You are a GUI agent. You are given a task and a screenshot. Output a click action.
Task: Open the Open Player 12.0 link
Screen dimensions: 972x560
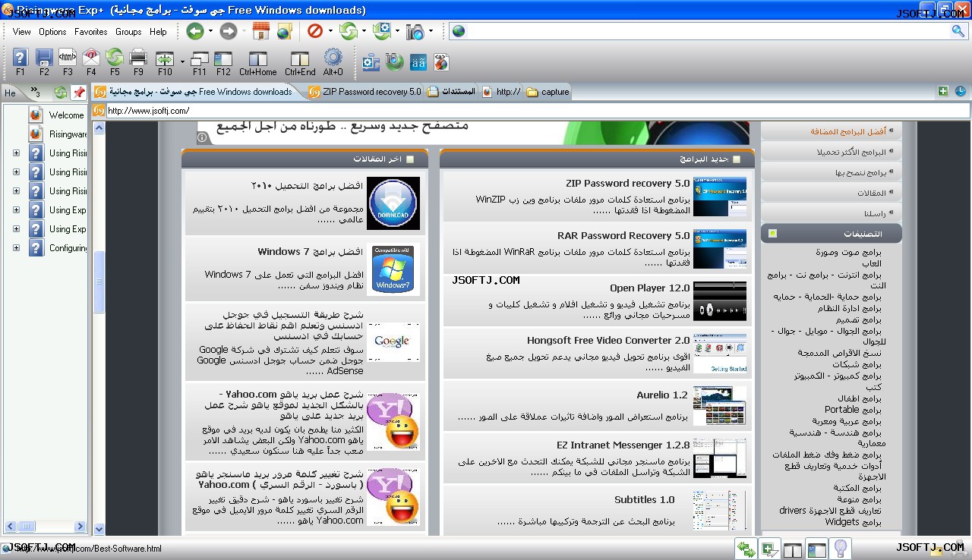coord(650,288)
